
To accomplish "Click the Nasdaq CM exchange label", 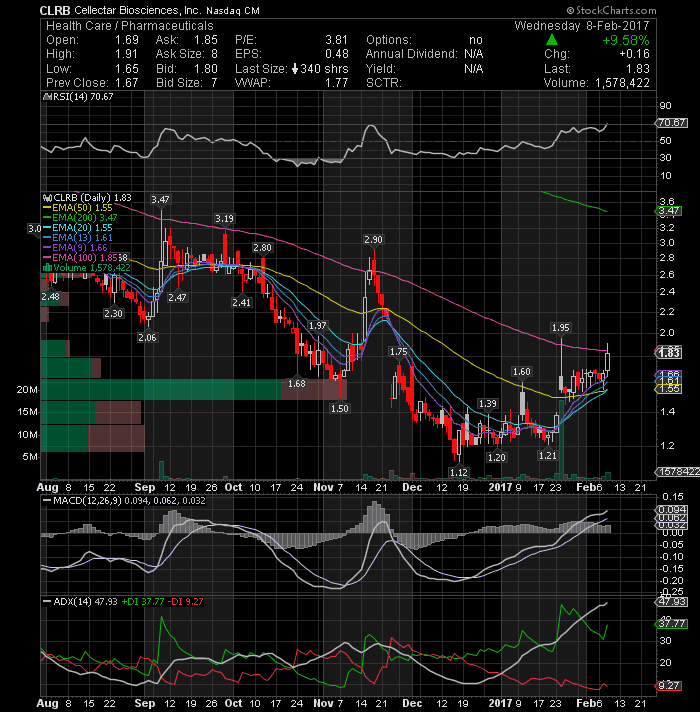I will 233,10.
